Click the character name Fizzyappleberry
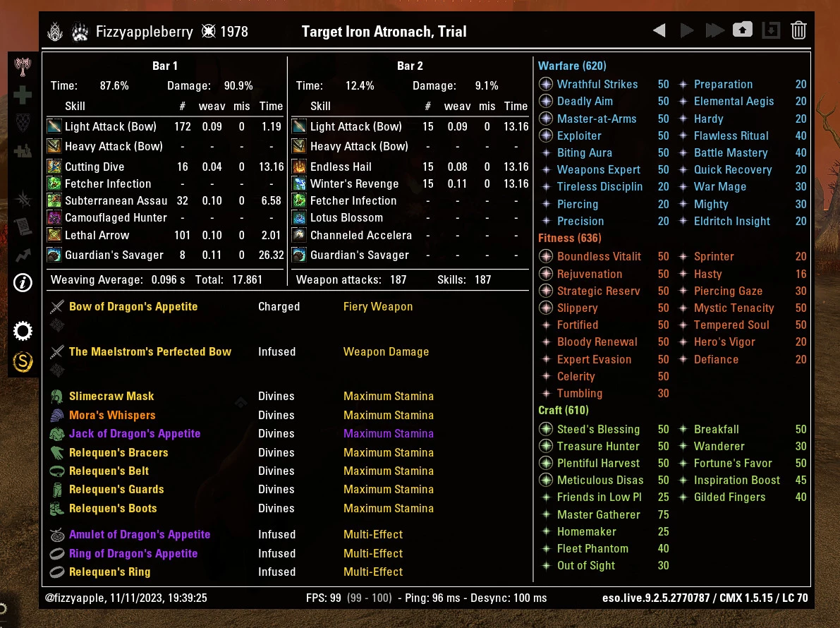 click(x=144, y=32)
